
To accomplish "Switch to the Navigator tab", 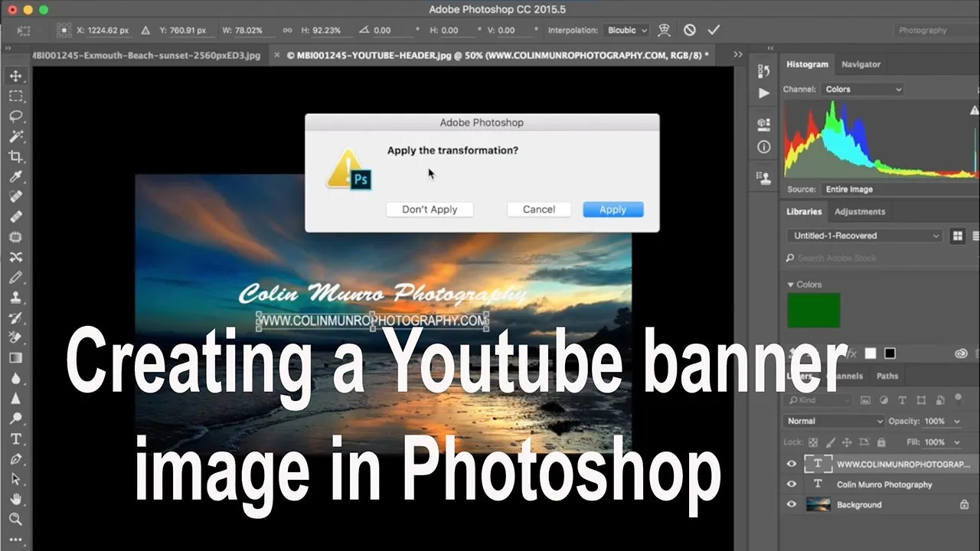I will (x=861, y=64).
